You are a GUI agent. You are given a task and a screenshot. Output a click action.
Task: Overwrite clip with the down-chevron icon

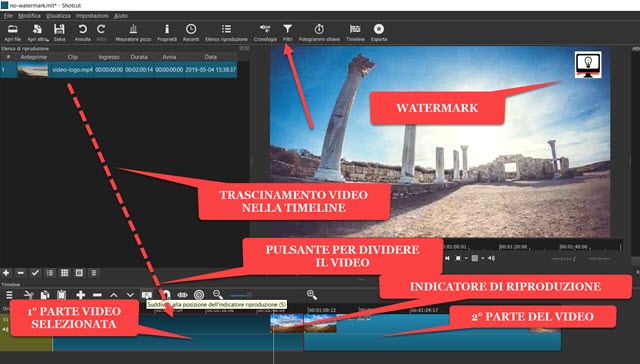130,295
